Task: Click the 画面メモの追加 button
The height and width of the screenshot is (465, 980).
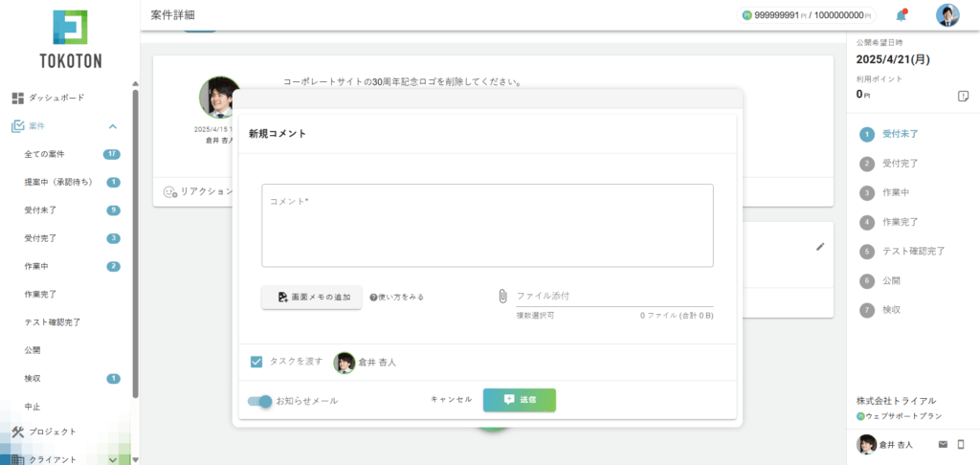Action: tap(312, 298)
